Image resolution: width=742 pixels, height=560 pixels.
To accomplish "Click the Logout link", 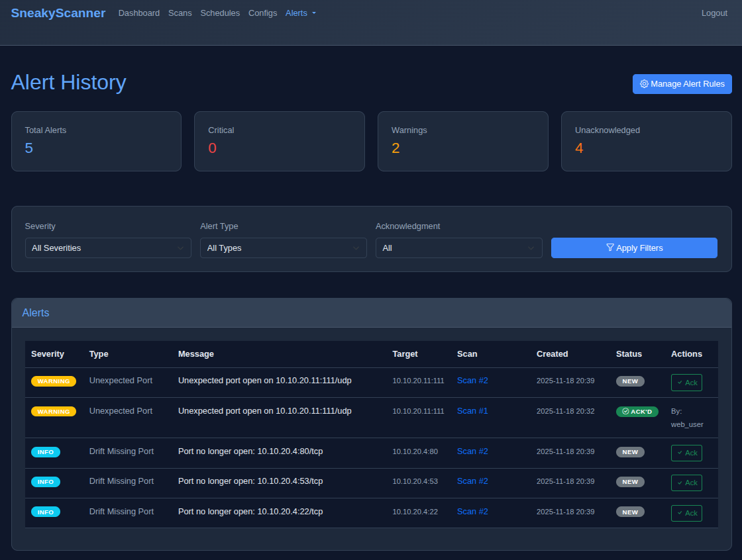I will [x=714, y=13].
